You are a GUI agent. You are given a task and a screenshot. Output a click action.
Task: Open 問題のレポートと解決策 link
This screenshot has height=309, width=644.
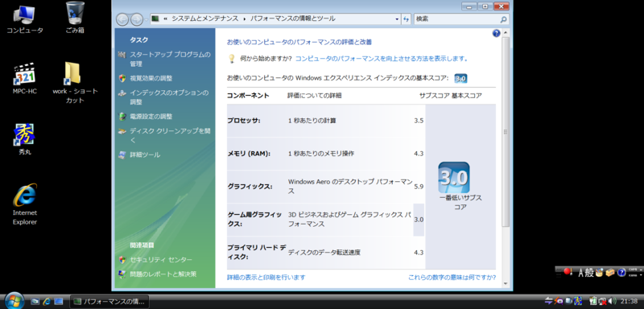tap(163, 274)
